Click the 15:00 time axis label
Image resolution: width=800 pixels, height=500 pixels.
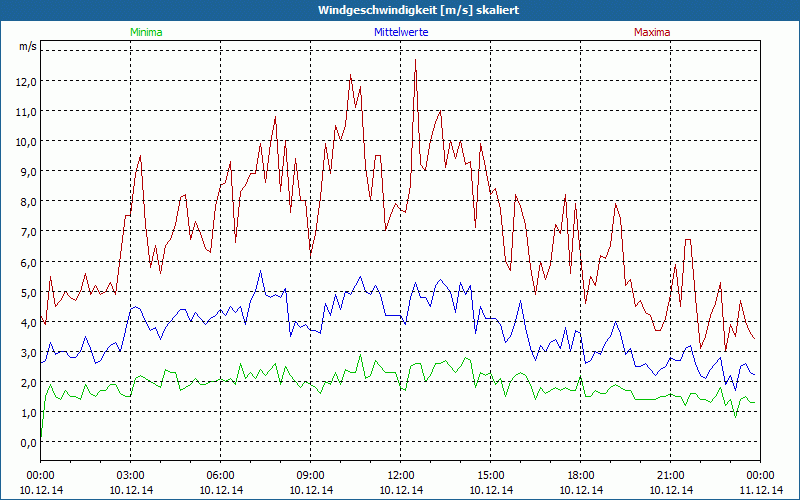(491, 476)
